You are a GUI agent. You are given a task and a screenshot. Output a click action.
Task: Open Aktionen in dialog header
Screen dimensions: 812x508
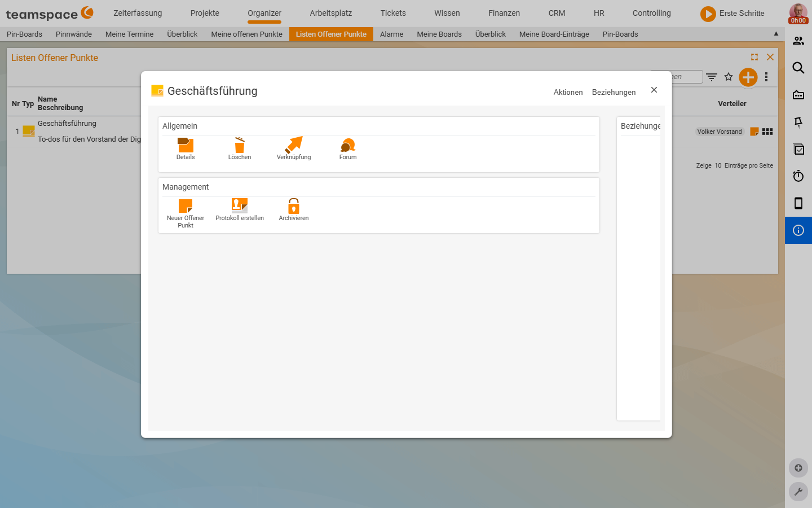[x=568, y=92]
